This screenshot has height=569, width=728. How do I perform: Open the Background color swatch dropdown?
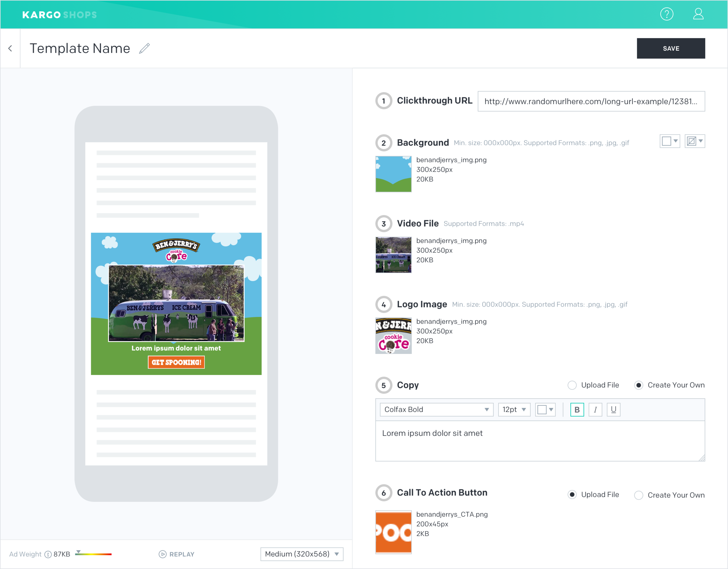coord(670,141)
